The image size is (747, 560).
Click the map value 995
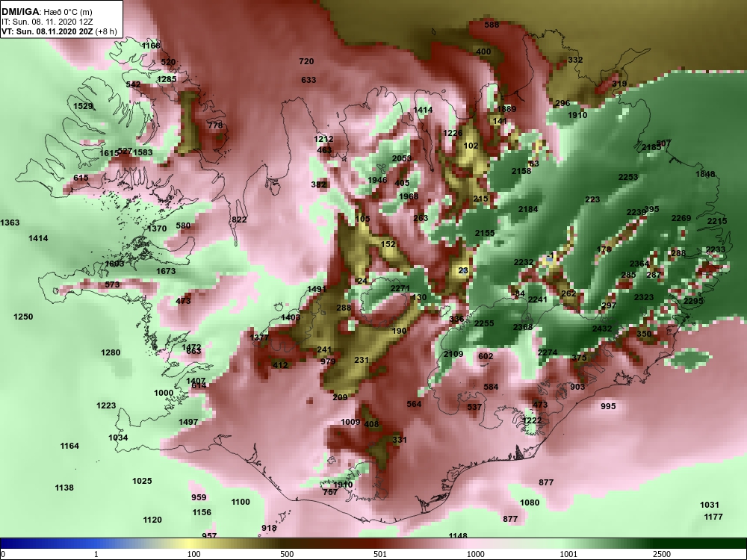[608, 407]
